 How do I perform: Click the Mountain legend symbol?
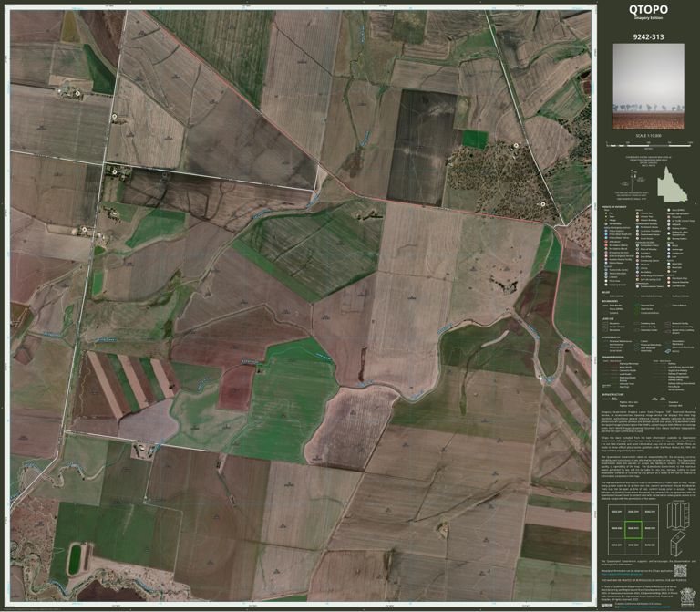[669, 267]
